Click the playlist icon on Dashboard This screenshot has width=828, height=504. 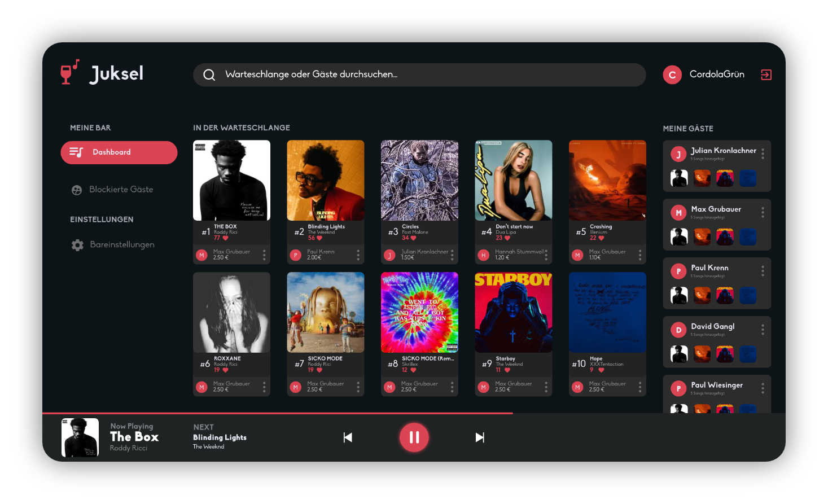point(76,152)
